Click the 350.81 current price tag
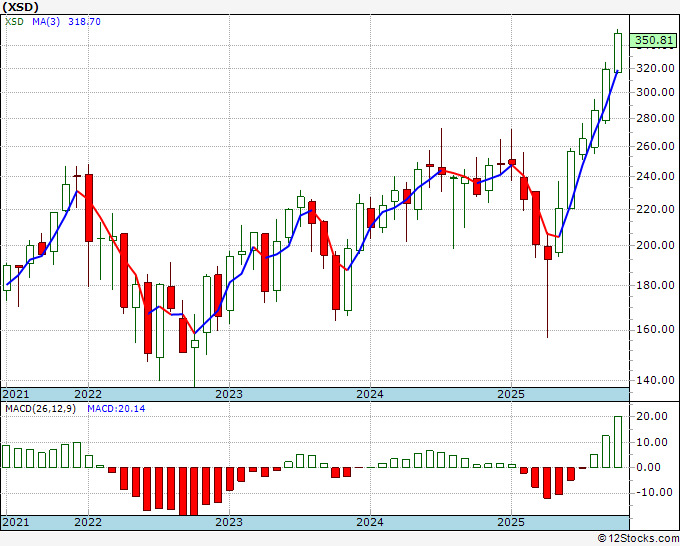The height and width of the screenshot is (546, 680). (x=654, y=40)
